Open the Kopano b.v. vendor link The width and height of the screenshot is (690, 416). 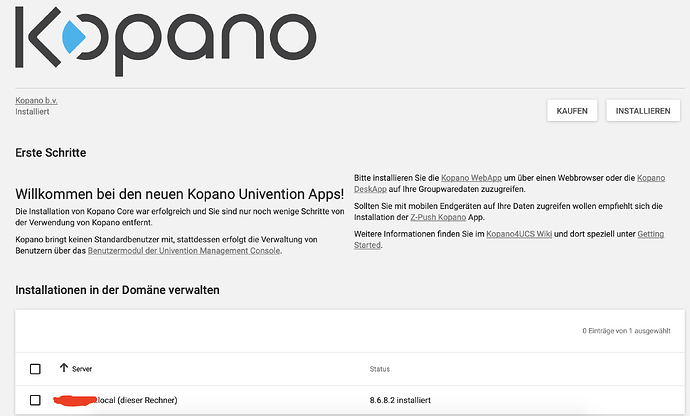[x=37, y=100]
